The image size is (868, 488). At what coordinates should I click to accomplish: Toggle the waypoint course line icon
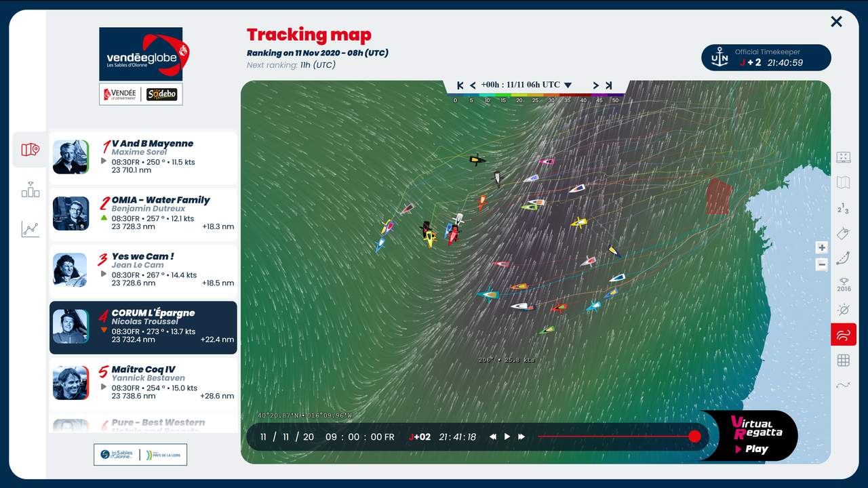[844, 386]
